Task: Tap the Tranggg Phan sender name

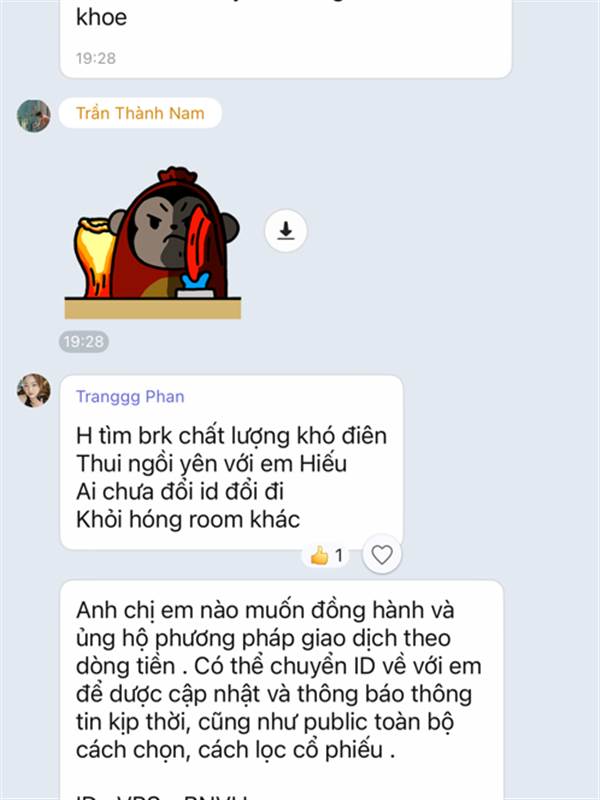Action: (130, 396)
